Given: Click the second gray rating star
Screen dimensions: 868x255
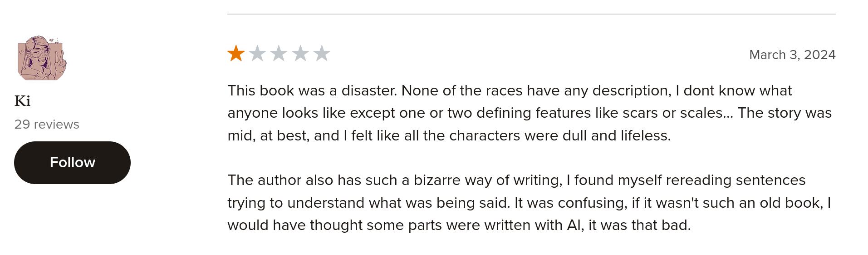Looking at the screenshot, I should [257, 54].
